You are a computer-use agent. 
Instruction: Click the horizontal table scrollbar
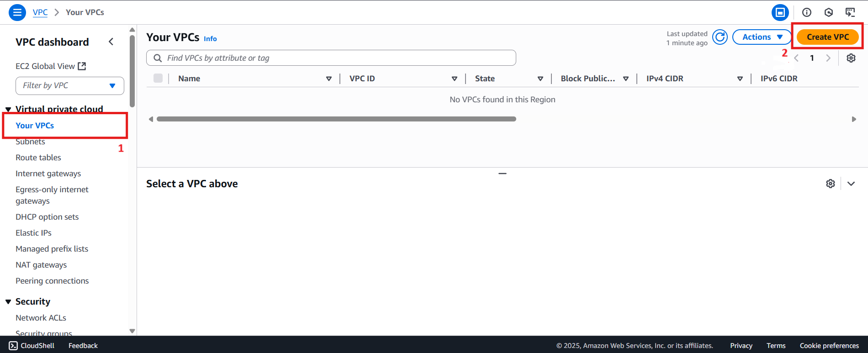pyautogui.click(x=336, y=119)
